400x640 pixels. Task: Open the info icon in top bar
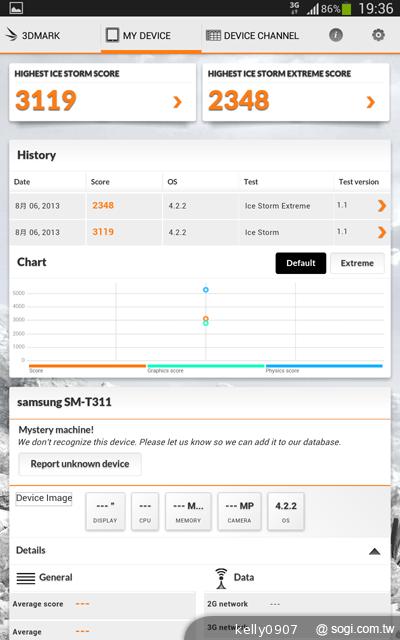[x=336, y=35]
